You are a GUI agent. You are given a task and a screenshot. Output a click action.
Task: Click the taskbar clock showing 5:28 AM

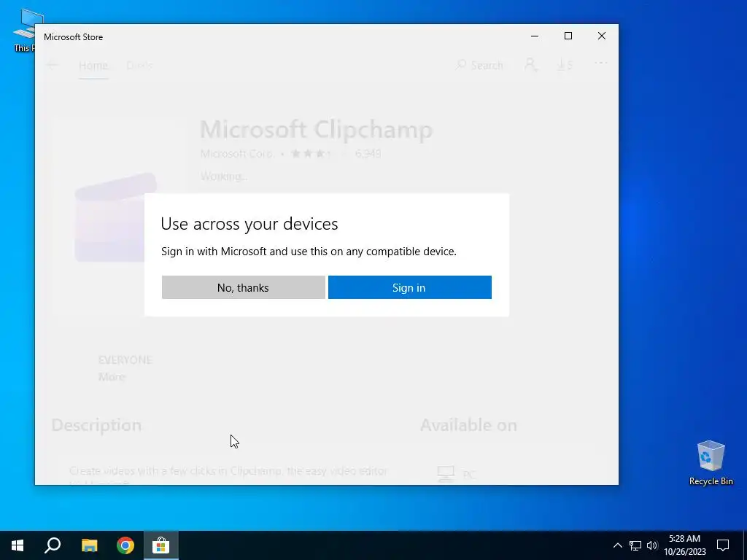[684, 545]
